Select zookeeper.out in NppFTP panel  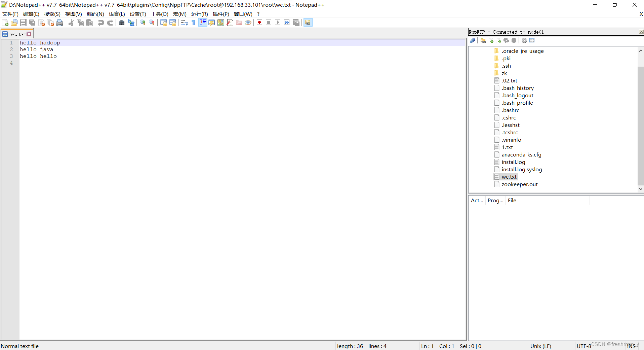pos(519,184)
